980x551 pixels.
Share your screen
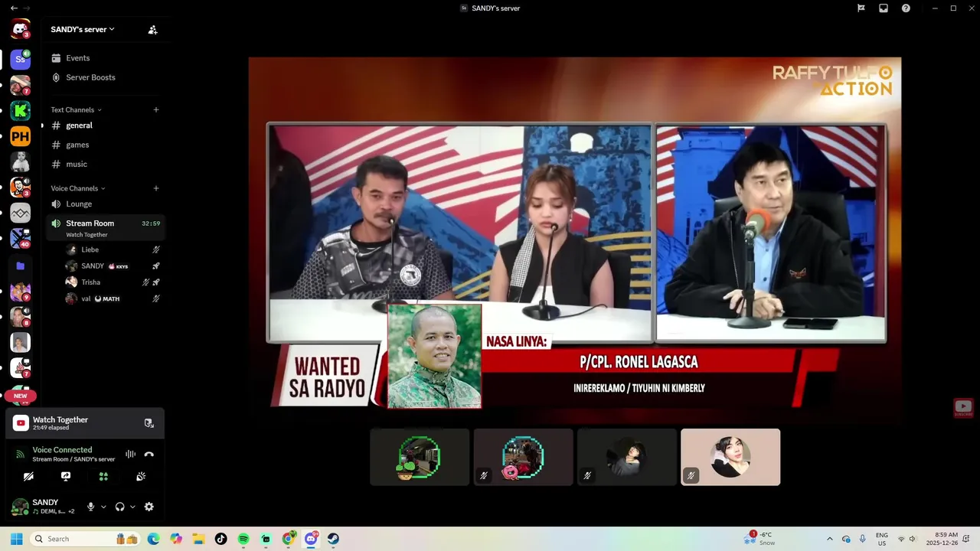click(66, 476)
